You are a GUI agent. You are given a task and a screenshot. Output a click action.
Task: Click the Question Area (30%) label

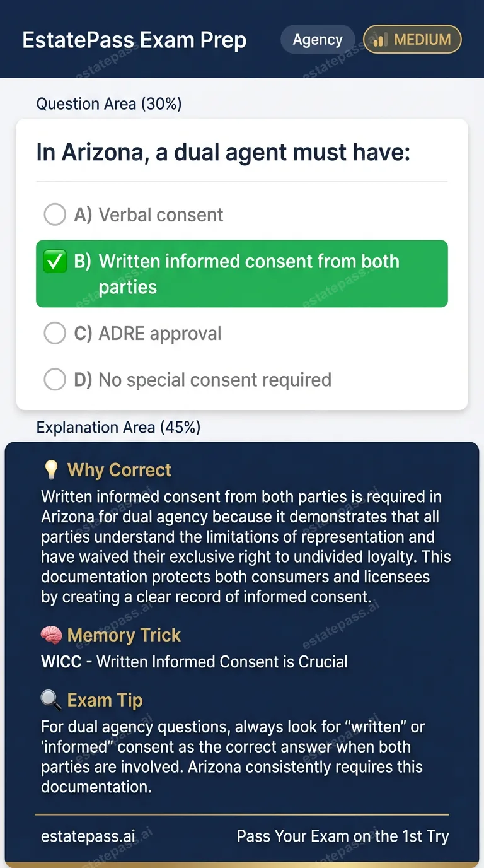pyautogui.click(x=109, y=103)
